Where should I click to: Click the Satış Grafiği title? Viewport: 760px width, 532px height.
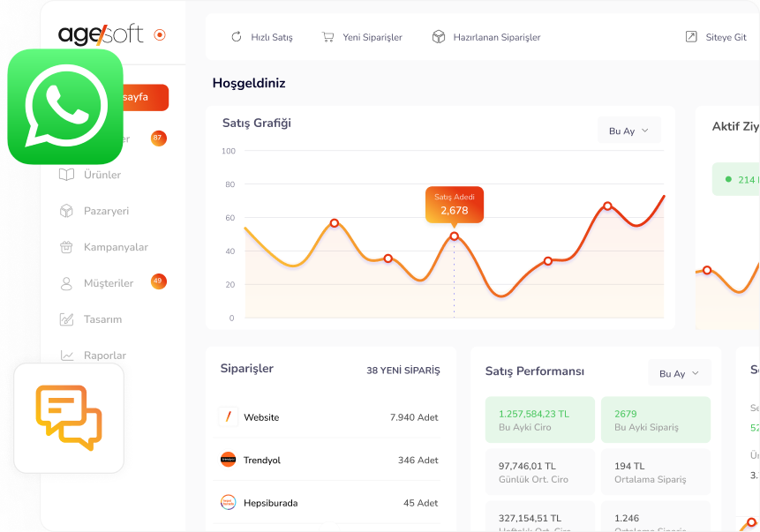coord(257,123)
